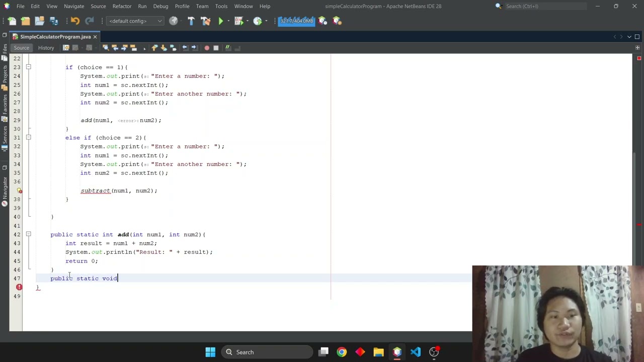
Task: Click the memory usage bar to run garbage collection
Action: click(x=296, y=21)
